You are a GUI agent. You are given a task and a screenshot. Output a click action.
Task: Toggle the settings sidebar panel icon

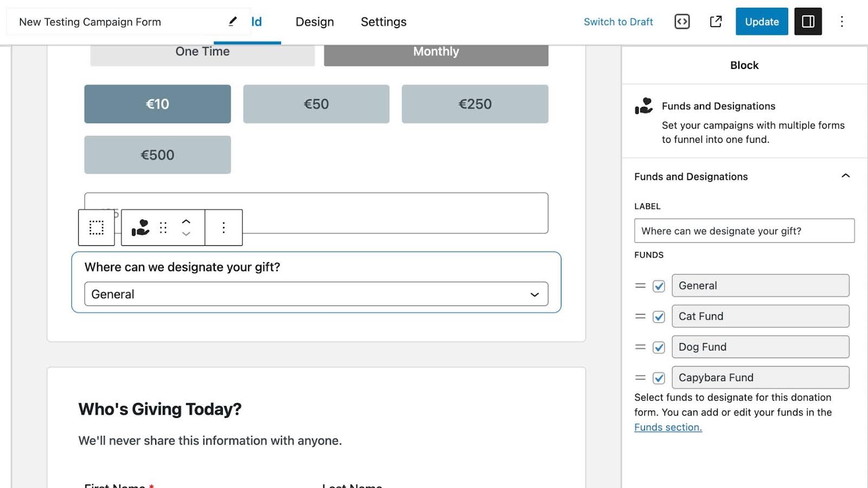click(808, 22)
